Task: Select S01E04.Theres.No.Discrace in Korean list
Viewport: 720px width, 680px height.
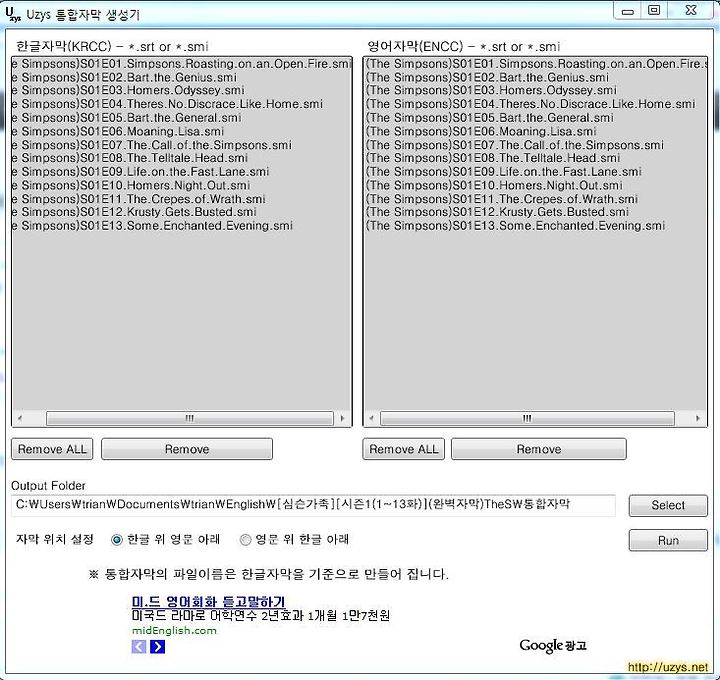Action: tap(182, 104)
